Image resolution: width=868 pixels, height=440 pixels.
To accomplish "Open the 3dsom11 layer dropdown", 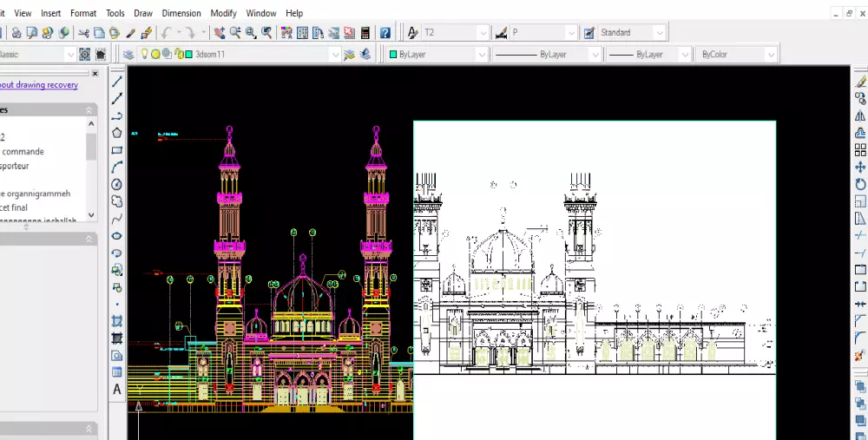I will (335, 55).
